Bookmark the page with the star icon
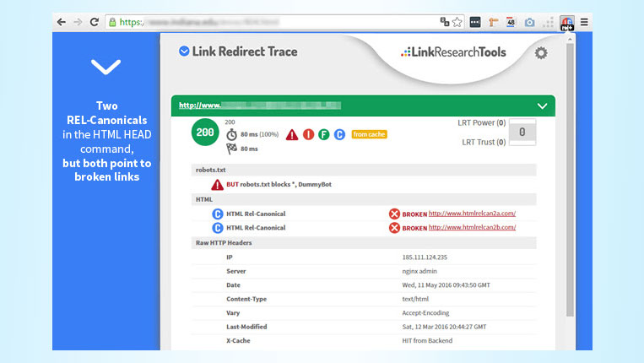 pos(457,22)
